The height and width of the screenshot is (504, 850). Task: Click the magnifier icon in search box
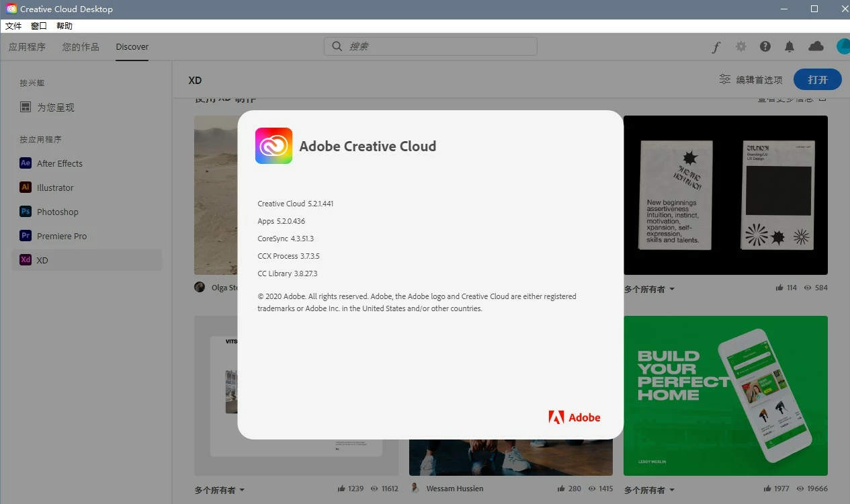point(337,46)
